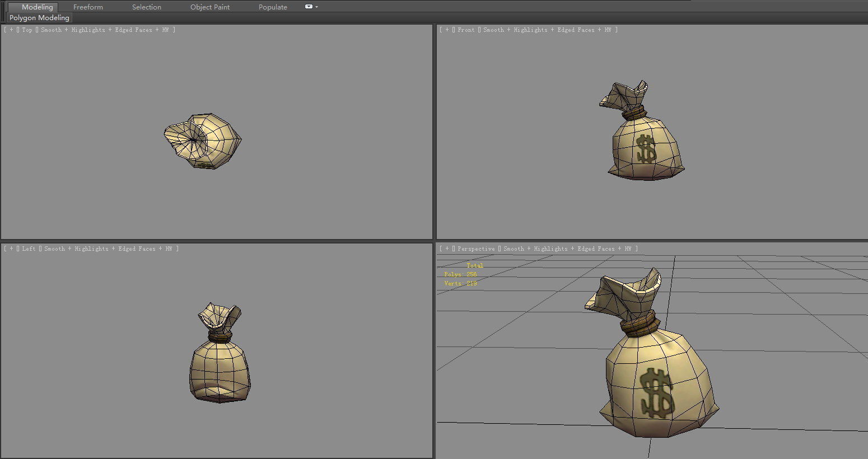868x459 pixels.
Task: Click the Top viewport name label
Action: pos(27,30)
